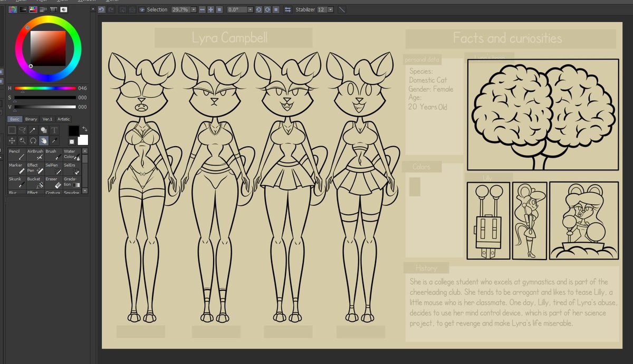Open the 0.0° rotation angle dropdown
Viewport: 633px width, 364px height.
[x=250, y=9]
